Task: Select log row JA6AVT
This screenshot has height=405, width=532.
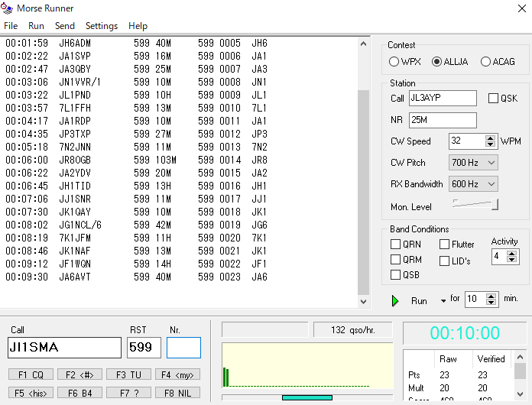Action: [x=136, y=277]
